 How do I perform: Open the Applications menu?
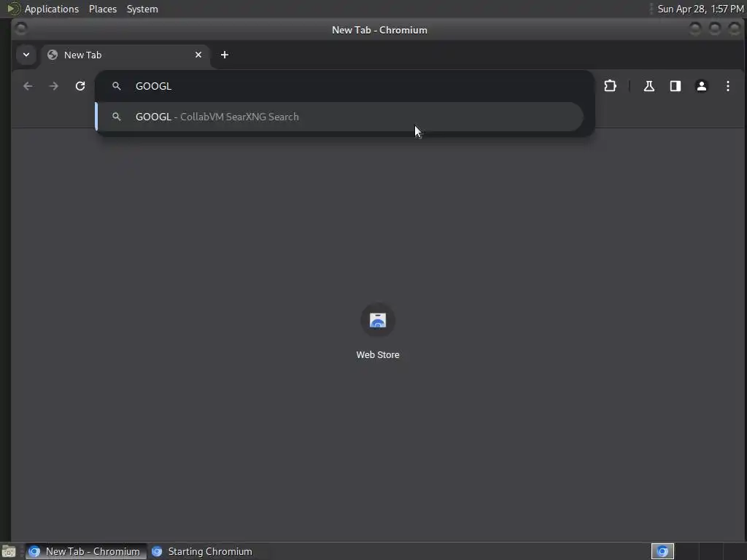pos(52,9)
